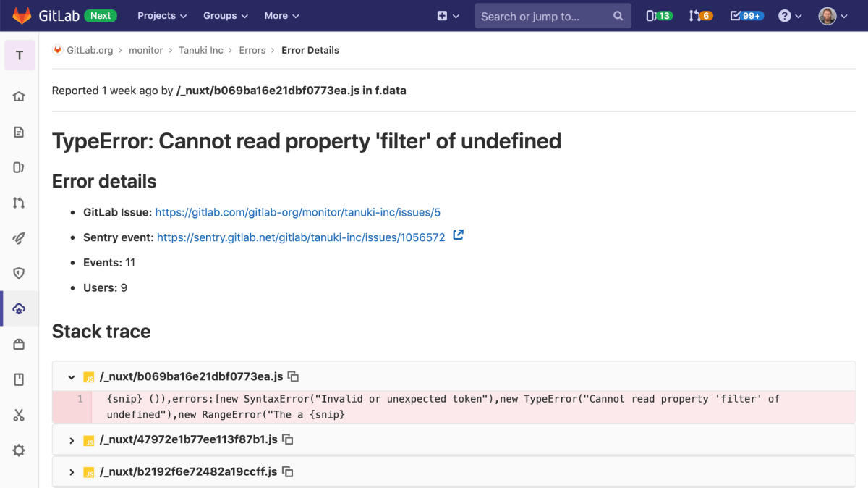Image resolution: width=868 pixels, height=488 pixels.
Task: Copy path of b069ba16e21dbf0773ea.js file
Action: [293, 376]
